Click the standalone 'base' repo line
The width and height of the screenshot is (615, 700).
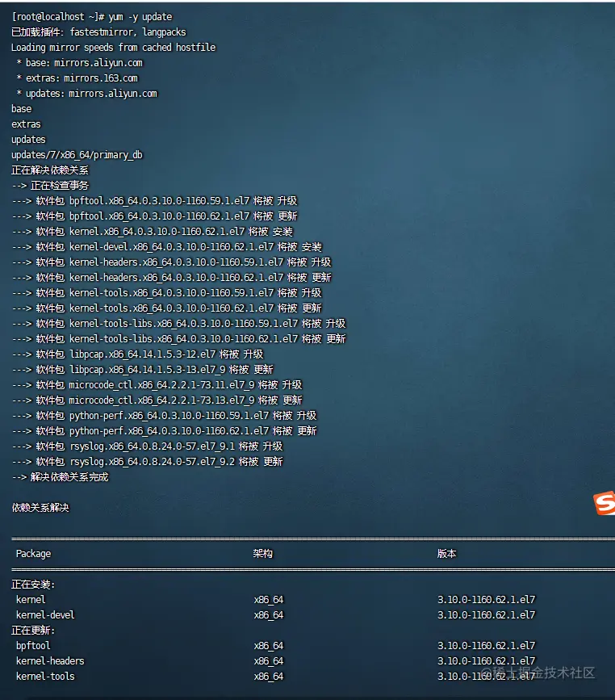coord(22,109)
